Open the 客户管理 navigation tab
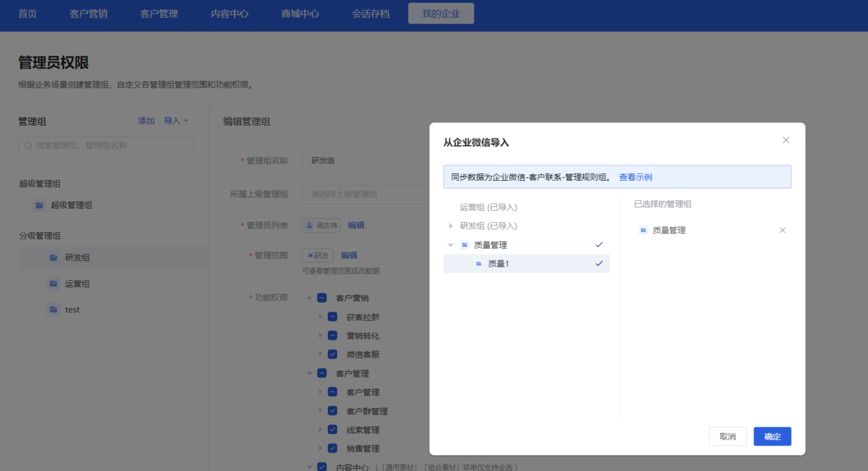The image size is (868, 471). pos(159,14)
